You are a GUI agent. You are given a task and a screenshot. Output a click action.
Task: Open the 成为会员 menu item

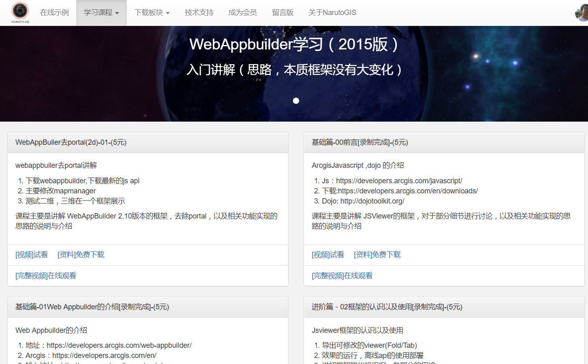pyautogui.click(x=242, y=13)
